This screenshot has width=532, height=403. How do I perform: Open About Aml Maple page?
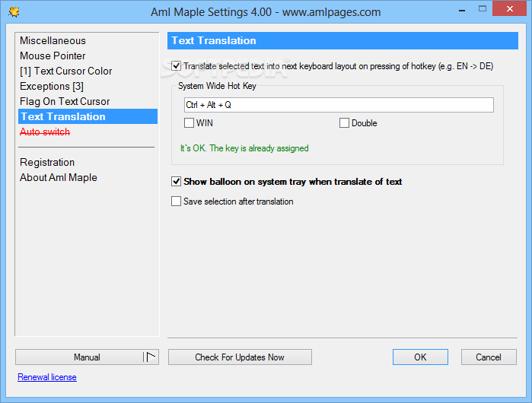pos(59,178)
